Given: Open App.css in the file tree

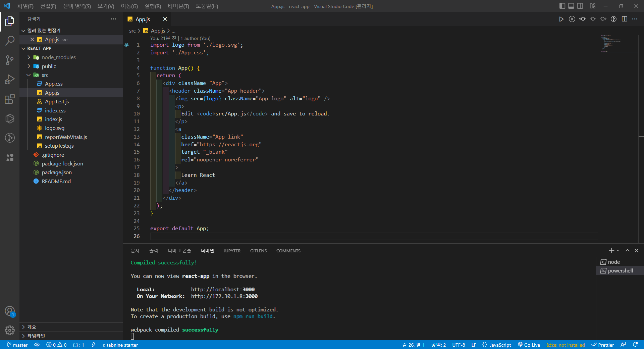Looking at the screenshot, I should point(71,84).
